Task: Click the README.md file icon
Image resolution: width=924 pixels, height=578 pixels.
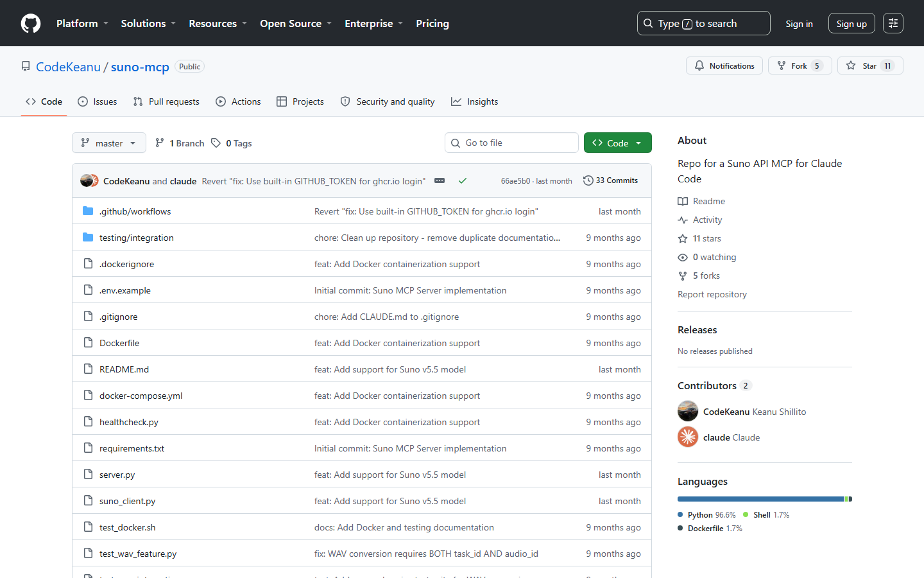Action: tap(88, 369)
